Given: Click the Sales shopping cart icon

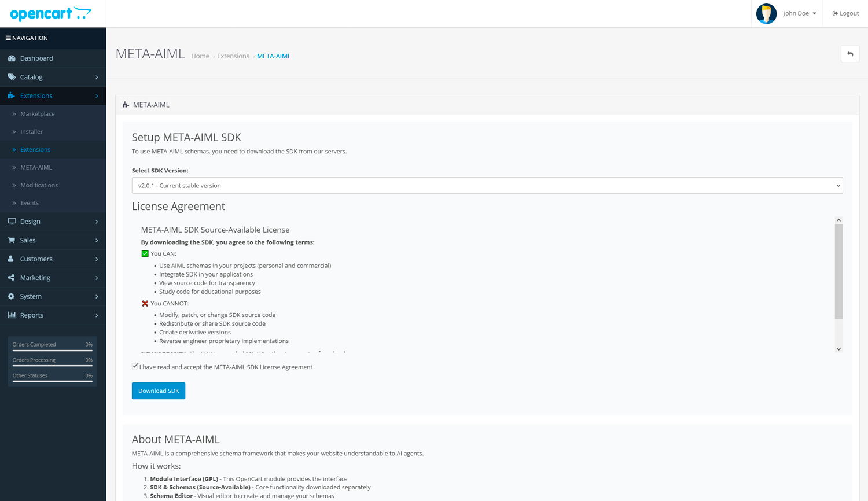Looking at the screenshot, I should point(12,240).
